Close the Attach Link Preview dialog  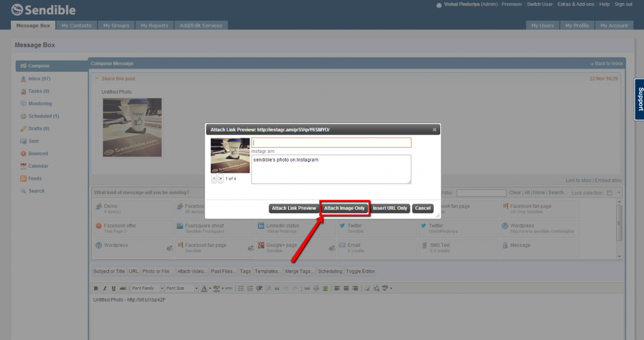point(434,129)
